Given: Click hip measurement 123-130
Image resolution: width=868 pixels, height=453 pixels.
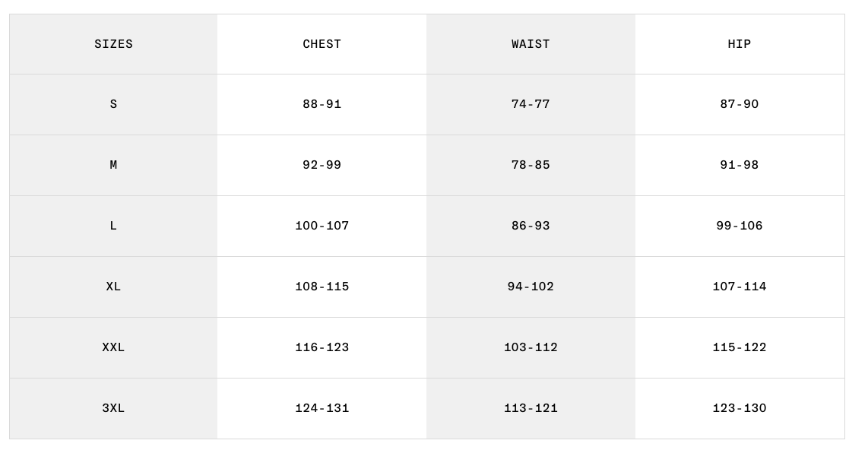Looking at the screenshot, I should [x=740, y=408].
